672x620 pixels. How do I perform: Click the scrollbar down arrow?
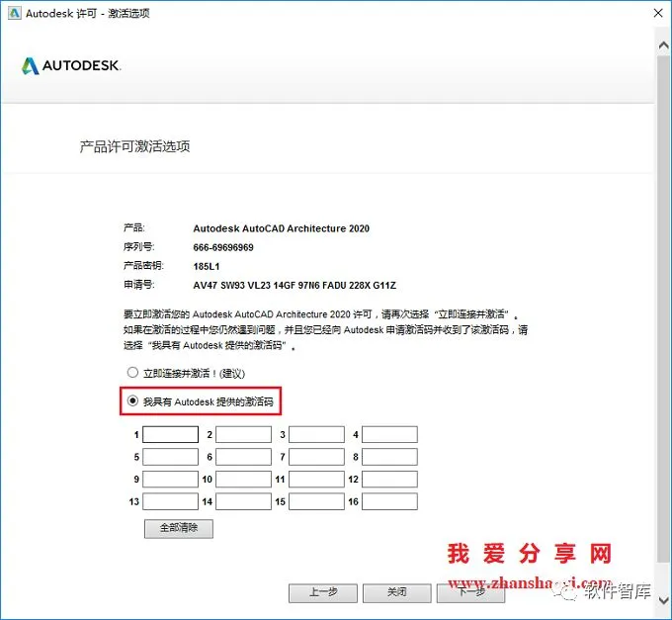tap(663, 599)
